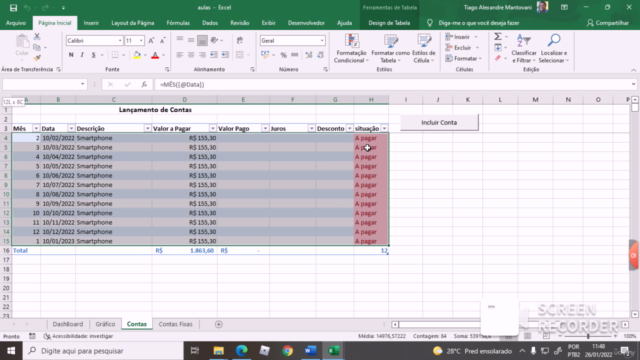
Task: Open the Valor a Pagar filter dropdown
Action: tap(213, 129)
